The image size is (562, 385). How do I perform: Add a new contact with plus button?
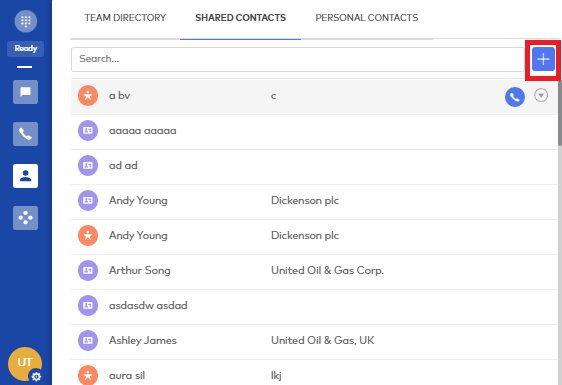point(543,59)
